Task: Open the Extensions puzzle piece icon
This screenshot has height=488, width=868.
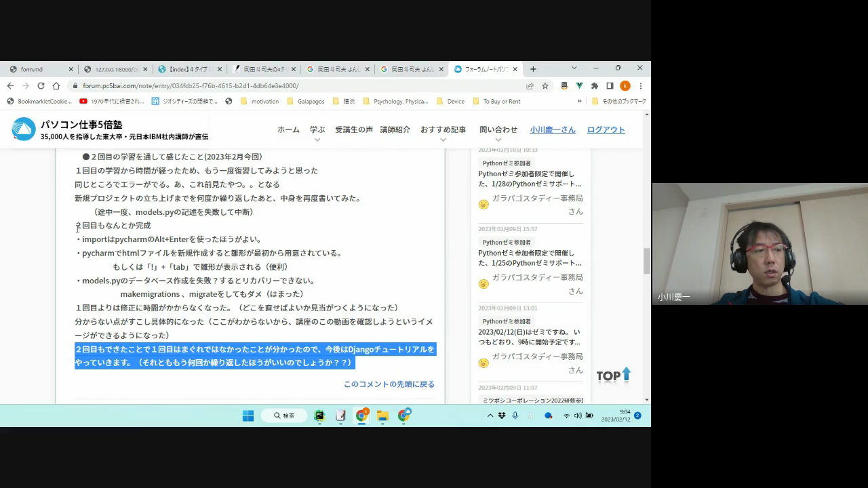Action: [x=595, y=86]
